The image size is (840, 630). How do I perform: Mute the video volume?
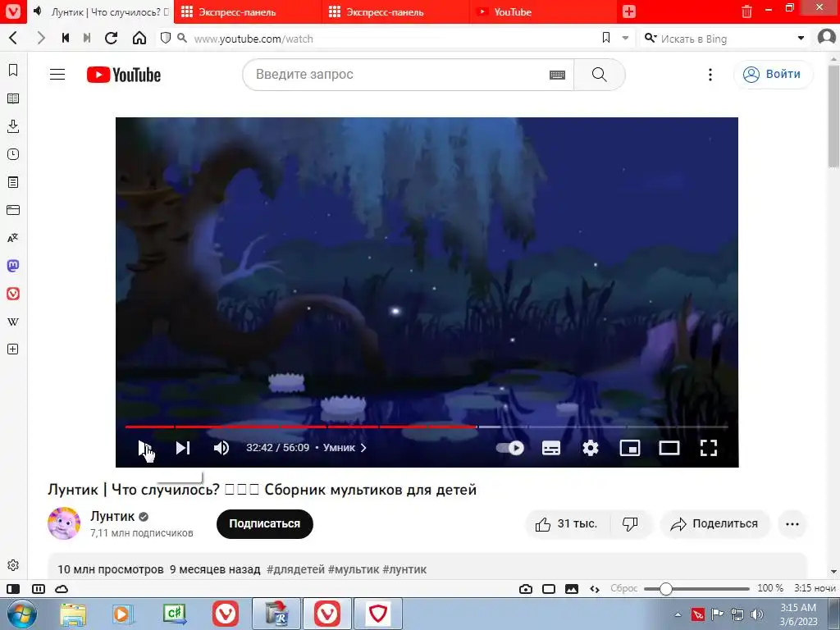click(x=221, y=448)
